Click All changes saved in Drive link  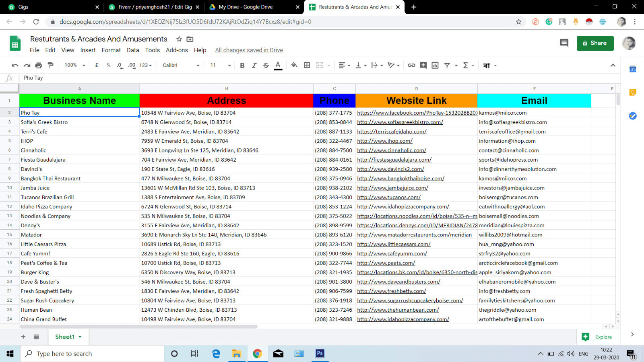[x=249, y=50]
